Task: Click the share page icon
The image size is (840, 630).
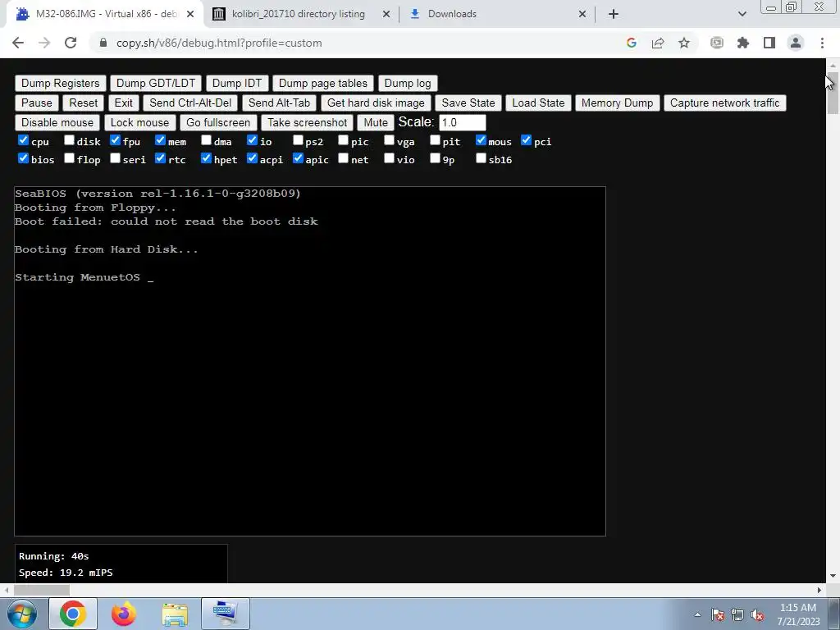Action: pyautogui.click(x=658, y=43)
